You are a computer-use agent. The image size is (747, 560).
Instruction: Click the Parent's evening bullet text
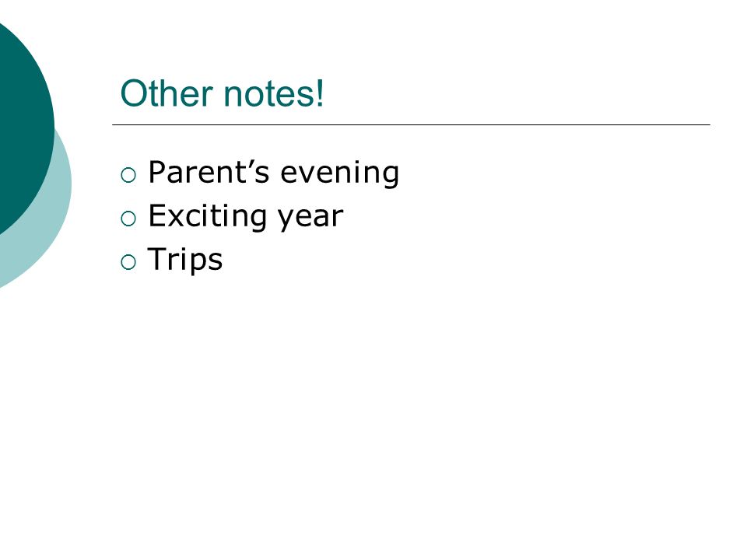pos(273,173)
